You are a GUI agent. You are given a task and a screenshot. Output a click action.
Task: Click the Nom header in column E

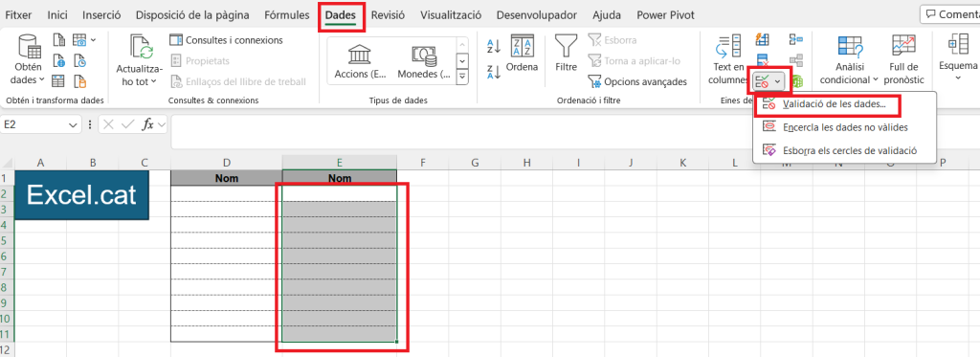coord(340,178)
